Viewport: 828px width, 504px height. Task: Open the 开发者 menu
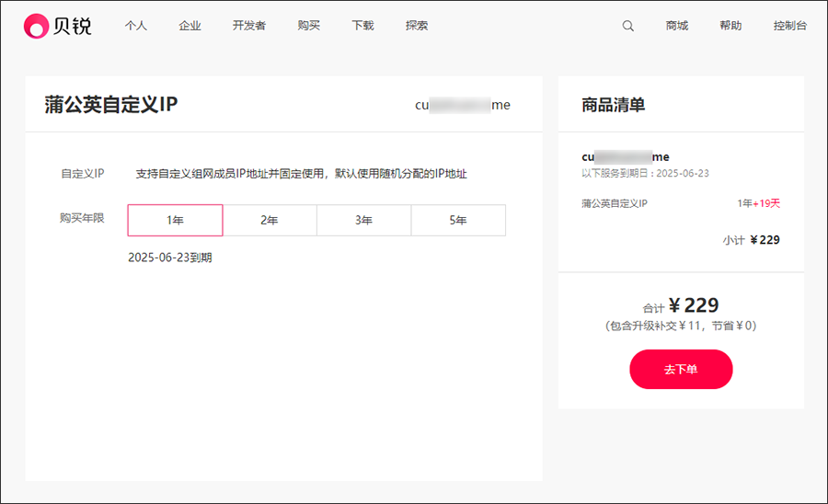(x=249, y=26)
